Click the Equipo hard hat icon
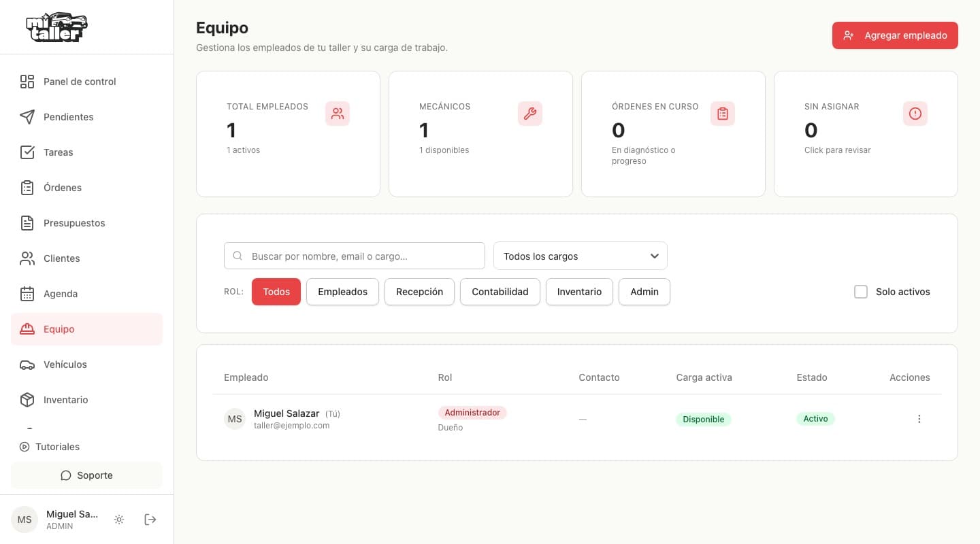980x544 pixels. (x=27, y=329)
